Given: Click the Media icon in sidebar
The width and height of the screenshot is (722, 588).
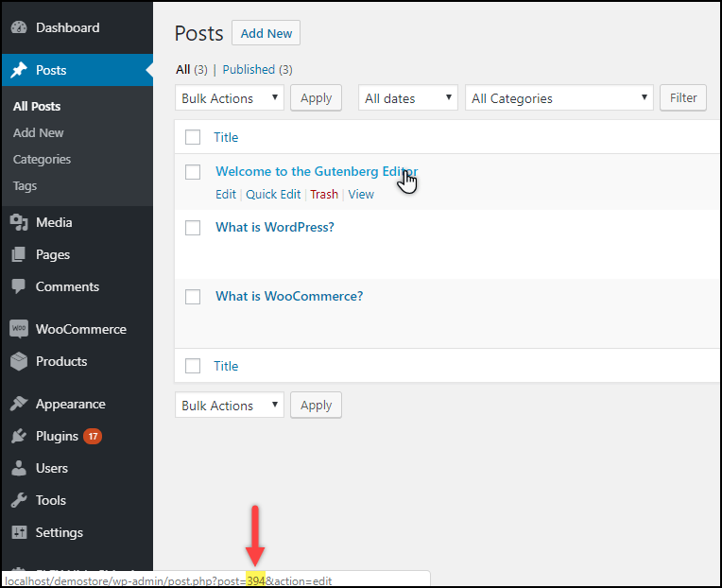Looking at the screenshot, I should (x=19, y=222).
